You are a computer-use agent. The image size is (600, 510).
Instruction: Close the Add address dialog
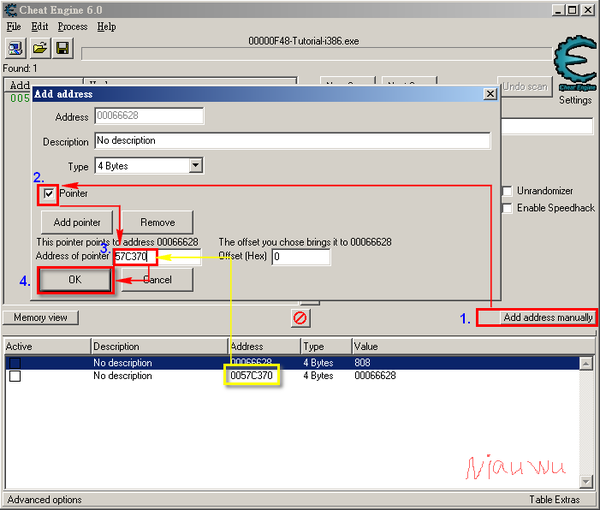click(490, 94)
